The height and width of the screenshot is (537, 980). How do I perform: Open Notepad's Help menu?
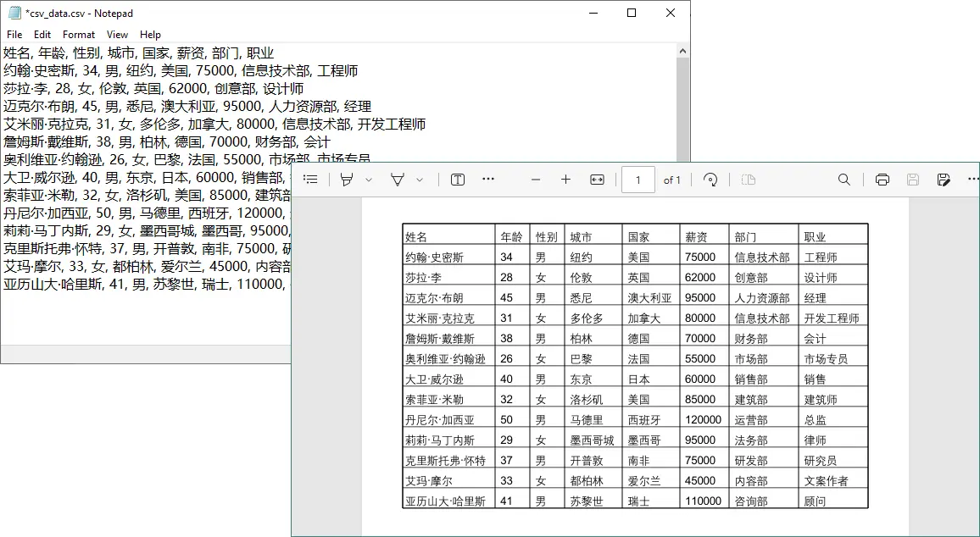150,35
